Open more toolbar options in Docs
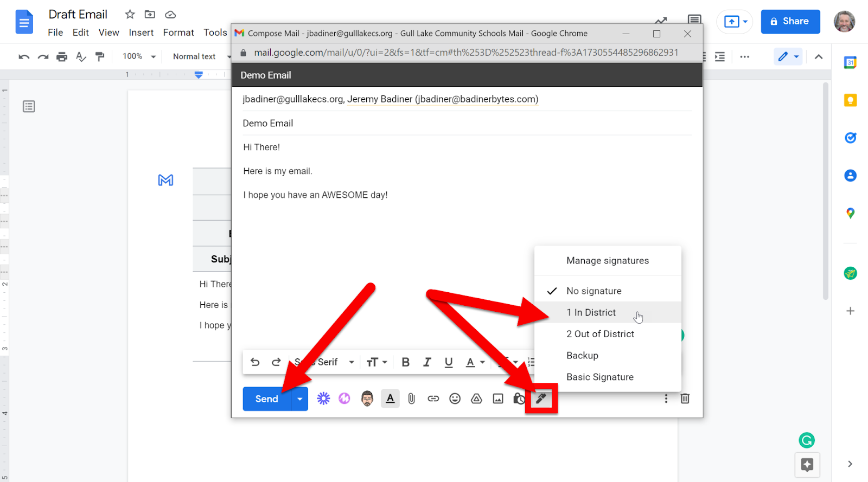The width and height of the screenshot is (868, 482). click(x=744, y=56)
